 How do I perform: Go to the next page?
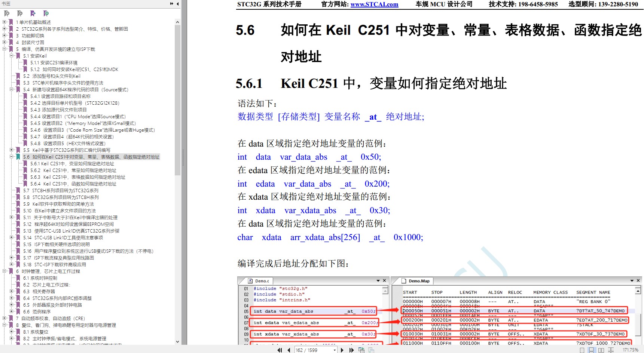point(342,350)
